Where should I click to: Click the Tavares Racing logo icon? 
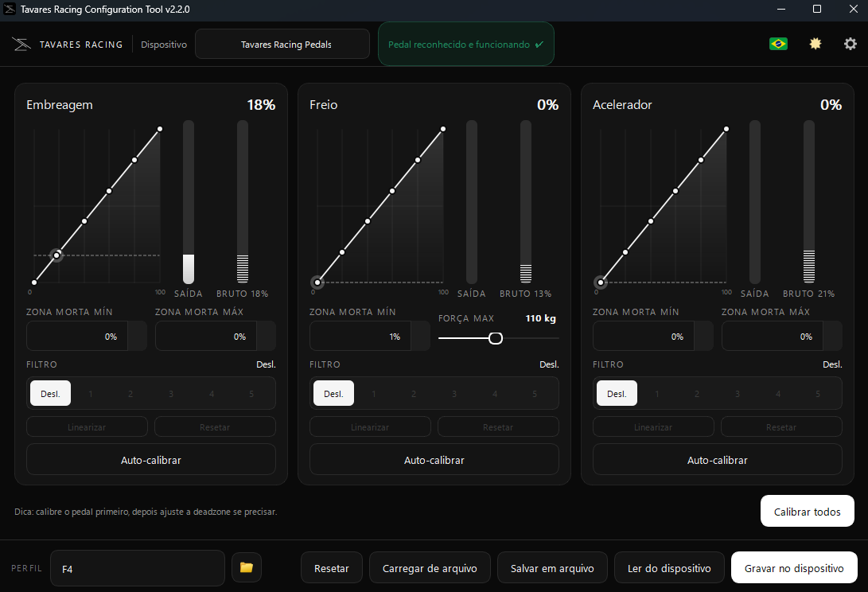pos(21,45)
